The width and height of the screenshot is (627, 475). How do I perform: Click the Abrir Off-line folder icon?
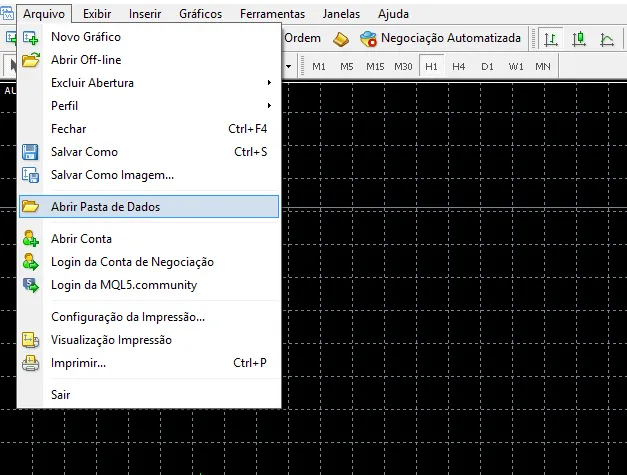30,60
